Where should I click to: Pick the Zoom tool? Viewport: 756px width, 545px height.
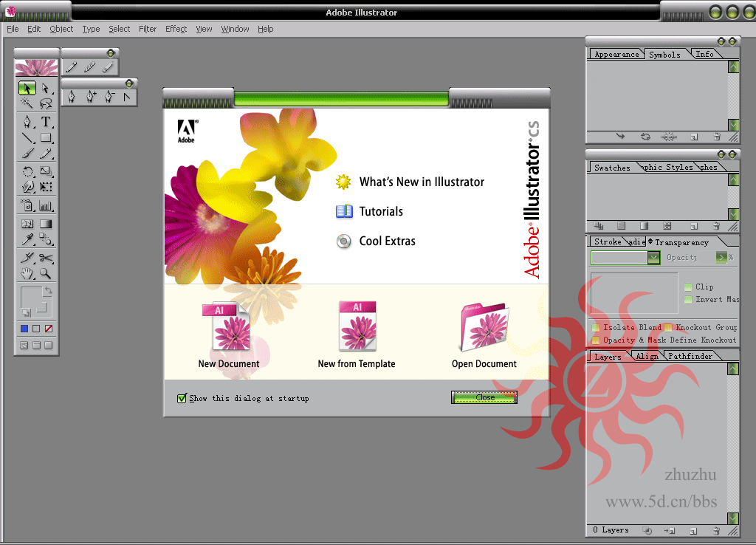pyautogui.click(x=45, y=273)
